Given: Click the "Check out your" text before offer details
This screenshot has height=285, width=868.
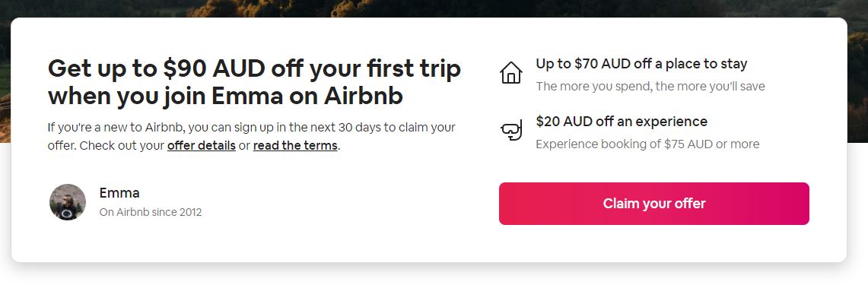Looking at the screenshot, I should click(x=123, y=146).
